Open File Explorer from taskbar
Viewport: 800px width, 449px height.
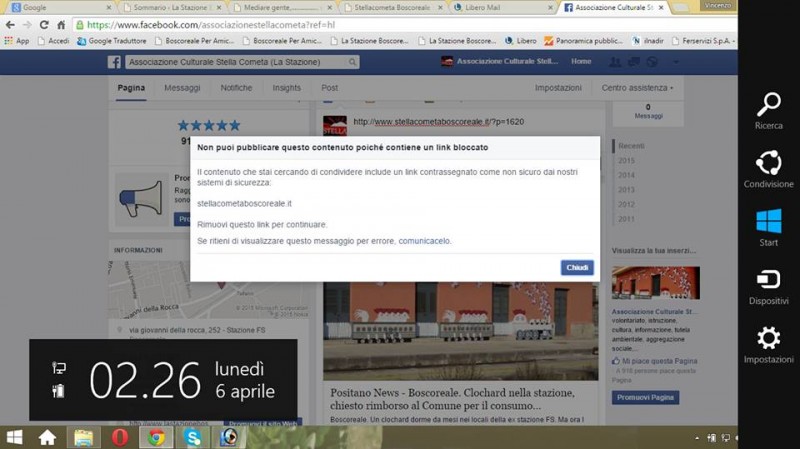(84, 437)
